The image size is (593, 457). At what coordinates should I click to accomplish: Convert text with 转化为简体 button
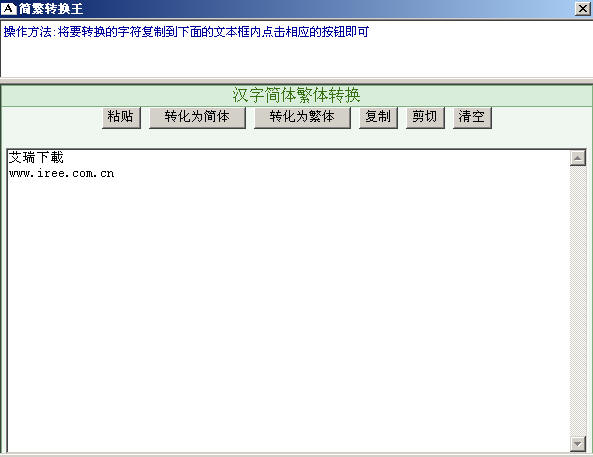(197, 118)
